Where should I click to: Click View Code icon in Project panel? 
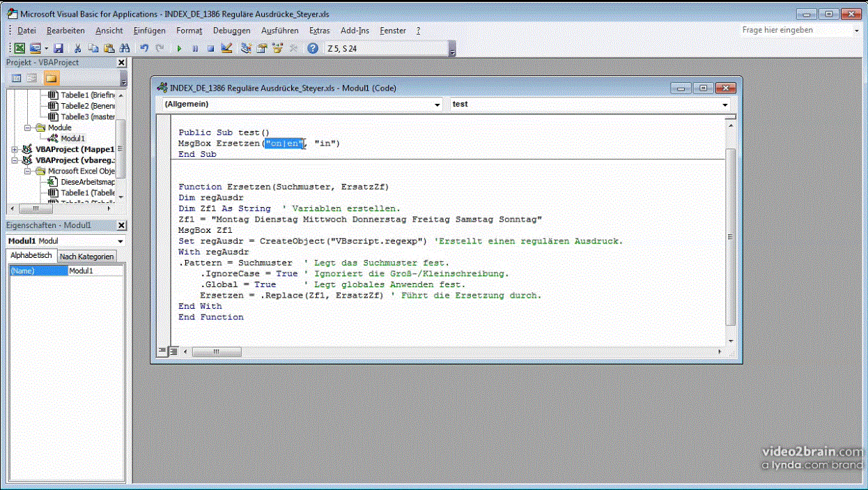17,77
